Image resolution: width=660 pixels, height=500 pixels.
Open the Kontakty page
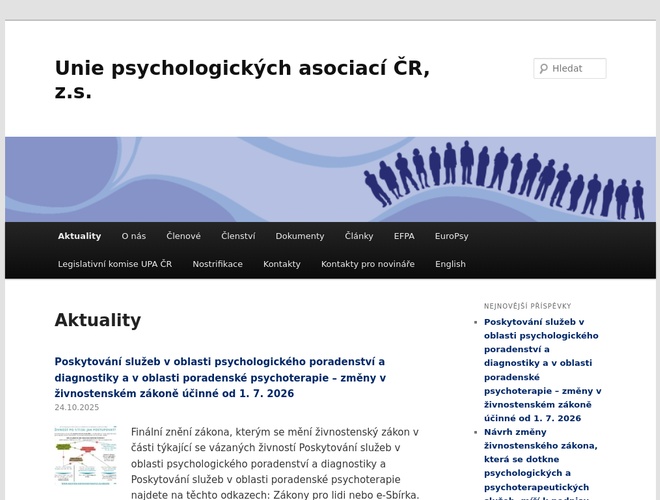click(x=282, y=264)
